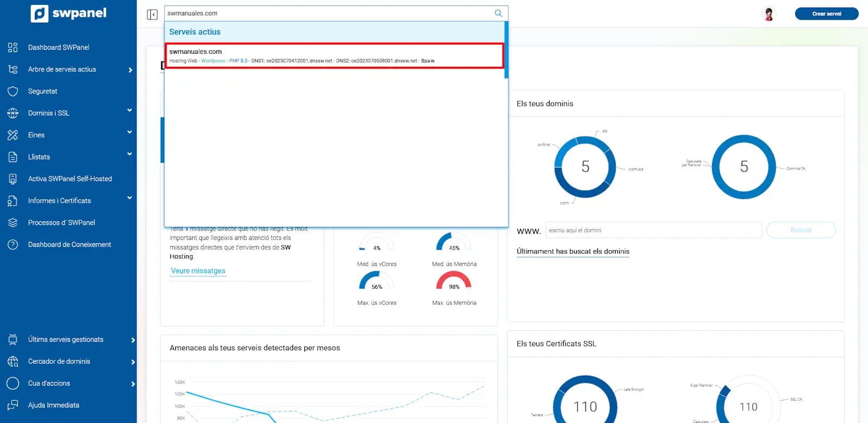Open the user avatar profile

(769, 14)
